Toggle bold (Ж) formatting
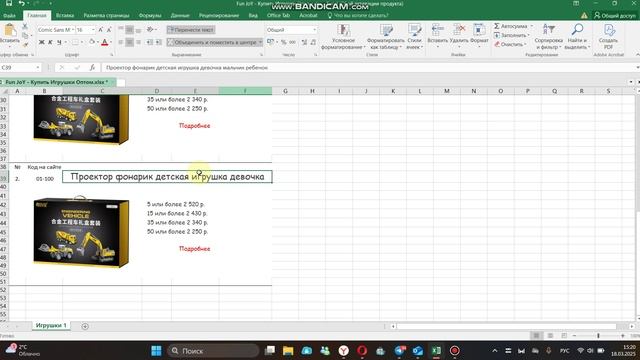The image size is (640, 360). coord(41,42)
